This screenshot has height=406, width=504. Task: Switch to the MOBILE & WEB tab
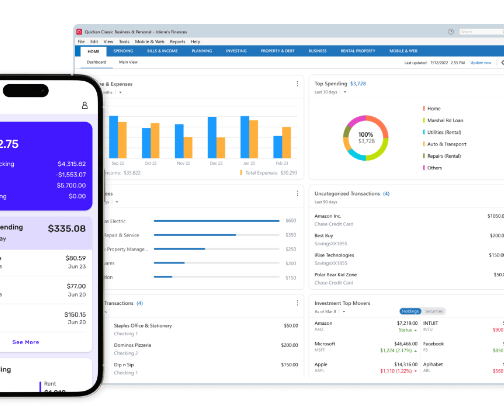[403, 51]
